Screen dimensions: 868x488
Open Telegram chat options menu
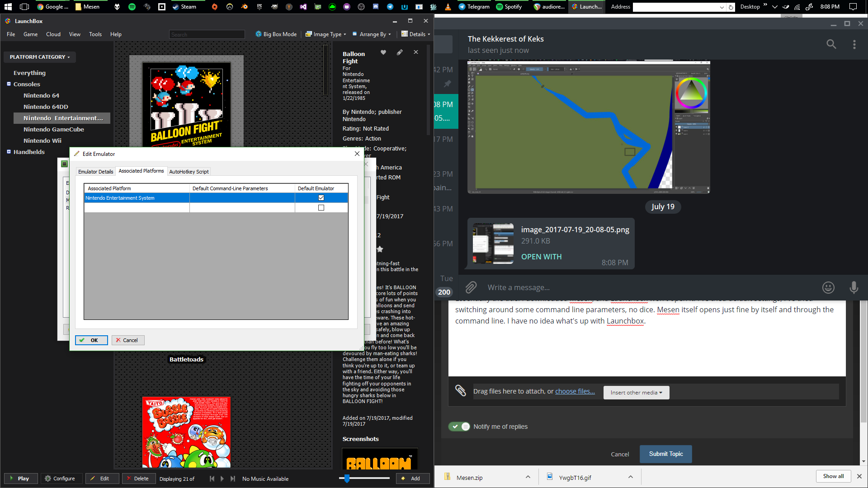click(854, 44)
